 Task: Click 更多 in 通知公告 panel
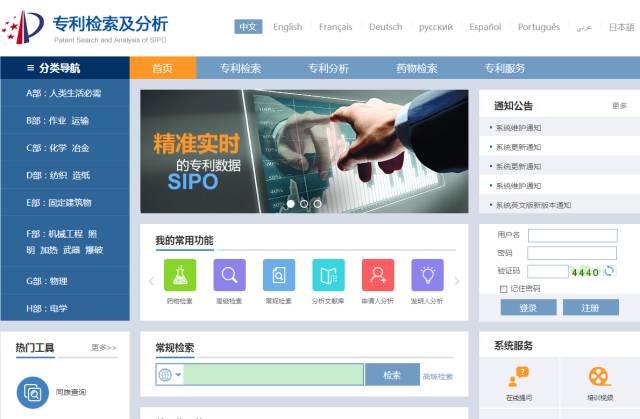tap(620, 106)
